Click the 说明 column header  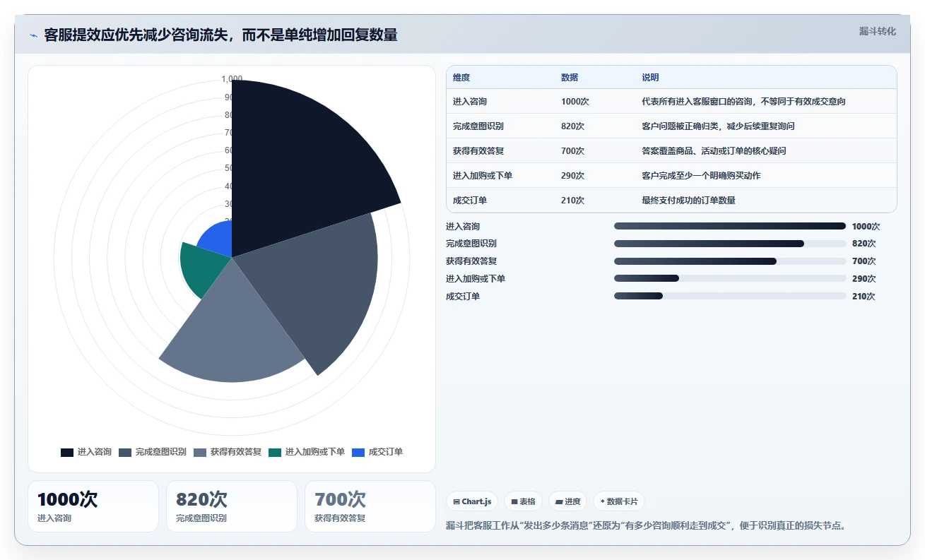650,78
